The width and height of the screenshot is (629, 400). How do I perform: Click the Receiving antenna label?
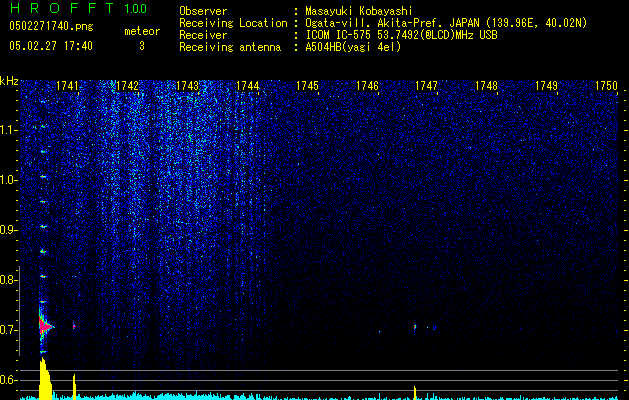[230, 47]
